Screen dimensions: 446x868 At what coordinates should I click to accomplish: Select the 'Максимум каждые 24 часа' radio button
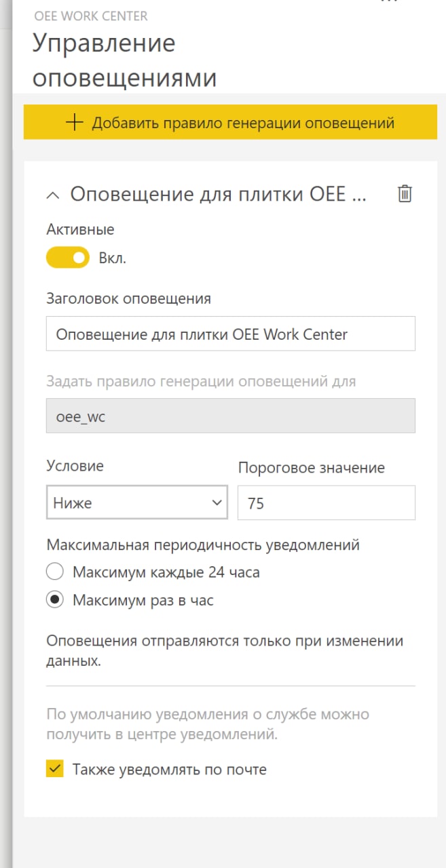(55, 572)
